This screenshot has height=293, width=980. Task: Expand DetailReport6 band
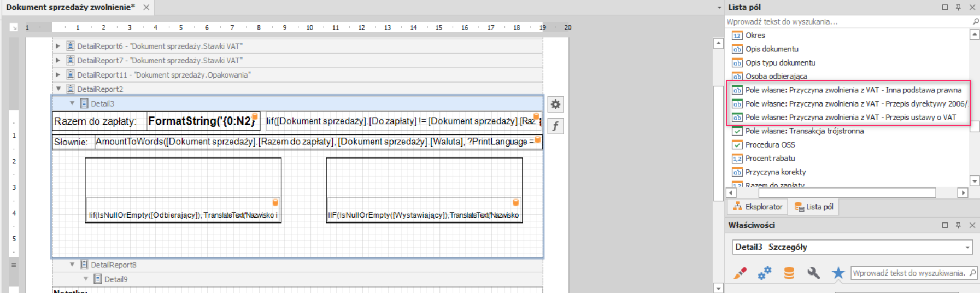[x=58, y=46]
